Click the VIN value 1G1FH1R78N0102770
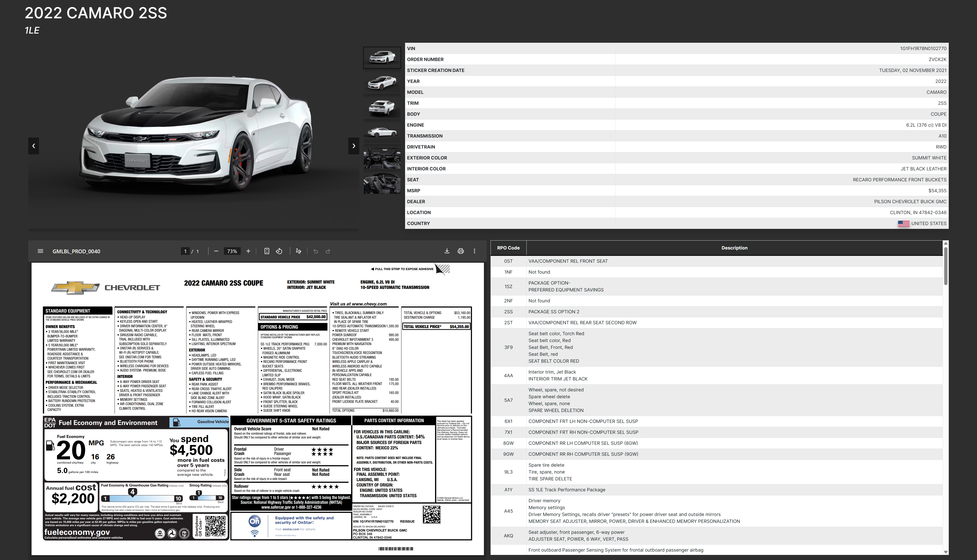 [923, 49]
